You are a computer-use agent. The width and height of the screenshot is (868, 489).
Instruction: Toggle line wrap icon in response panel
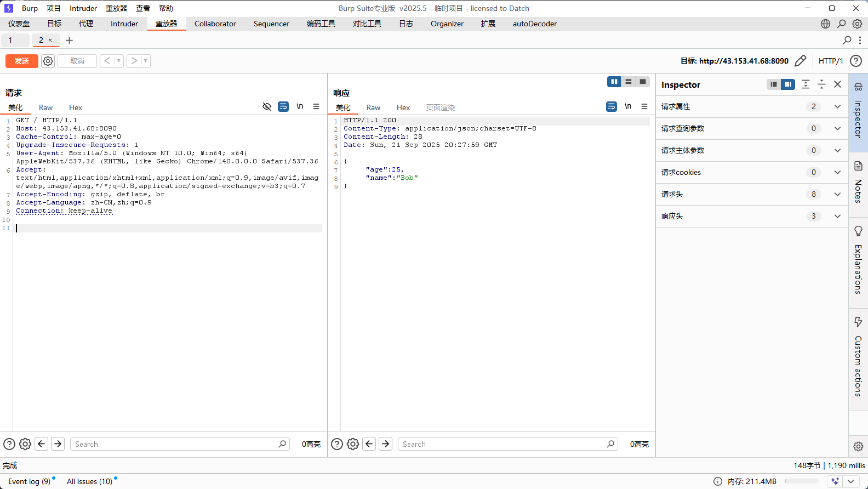coord(612,106)
